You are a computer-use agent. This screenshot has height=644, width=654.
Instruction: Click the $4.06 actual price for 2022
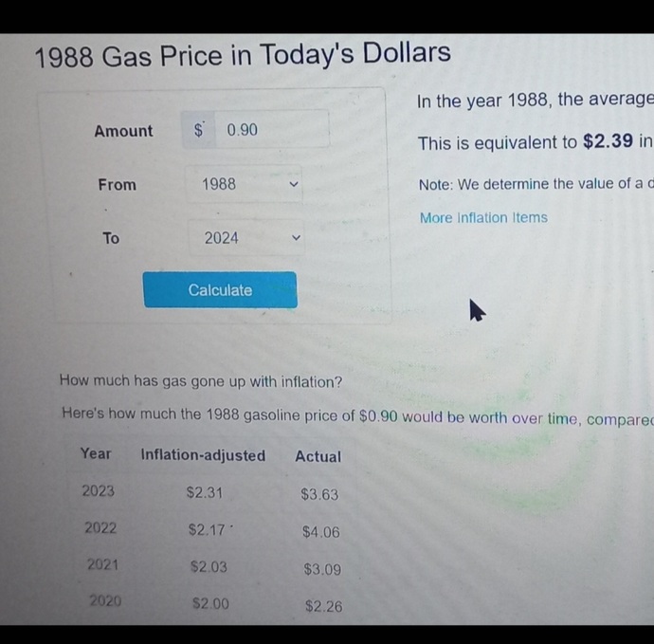pos(321,532)
